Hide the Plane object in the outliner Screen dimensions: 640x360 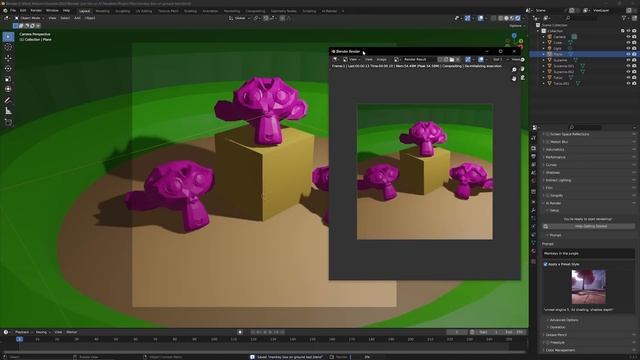coord(629,54)
